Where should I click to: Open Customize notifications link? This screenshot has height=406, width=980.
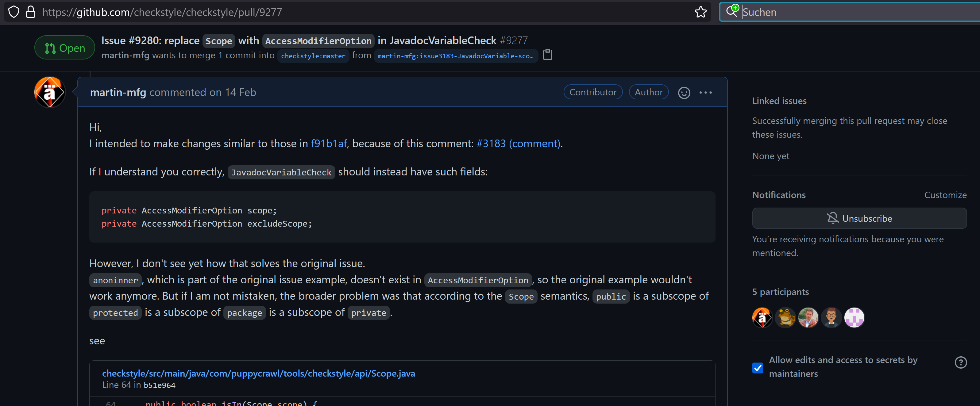(x=945, y=195)
